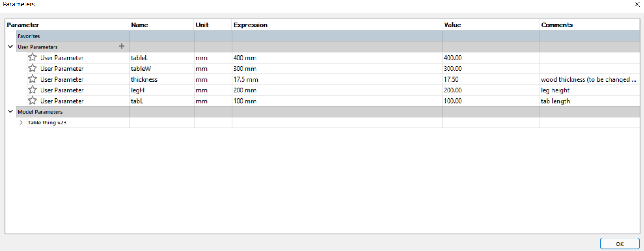Toggle favorite star for tableW parameter
Image resolution: width=644 pixels, height=251 pixels.
pyautogui.click(x=32, y=68)
